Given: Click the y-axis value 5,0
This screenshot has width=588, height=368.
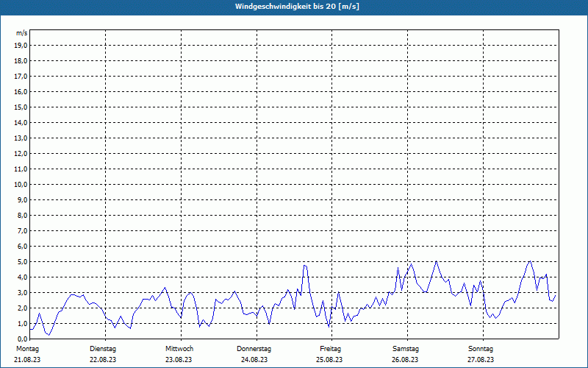Looking at the screenshot, I should pyautogui.click(x=22, y=262).
